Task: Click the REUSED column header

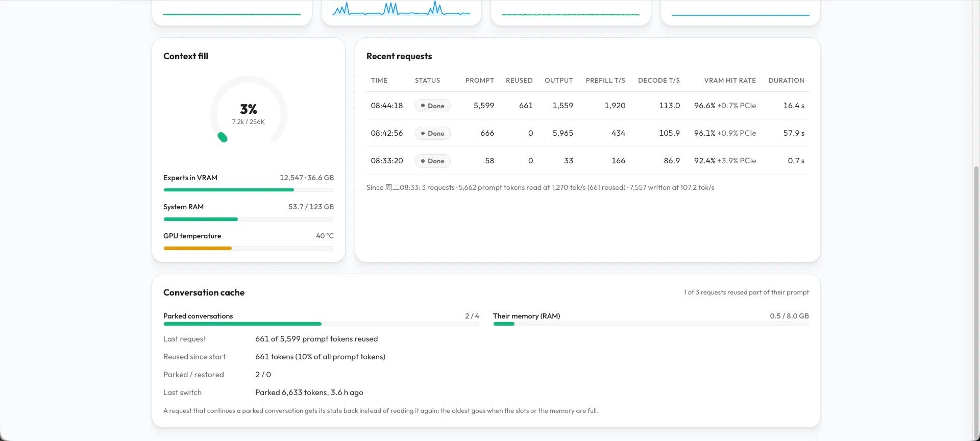Action: [519, 81]
